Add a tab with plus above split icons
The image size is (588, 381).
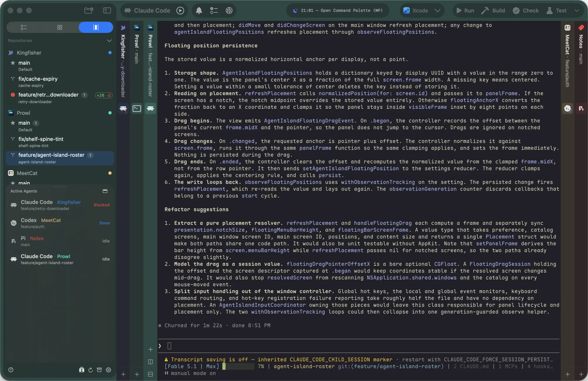(x=151, y=349)
